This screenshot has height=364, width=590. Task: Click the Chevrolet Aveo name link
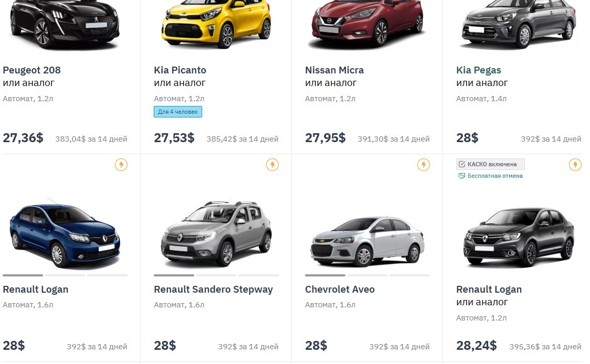[340, 289]
